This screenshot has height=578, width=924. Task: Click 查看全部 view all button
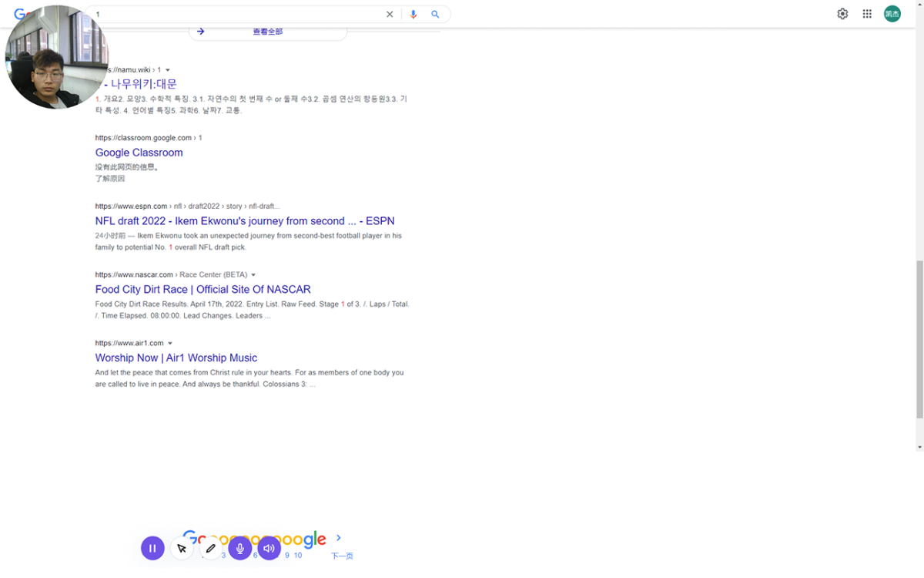click(267, 32)
